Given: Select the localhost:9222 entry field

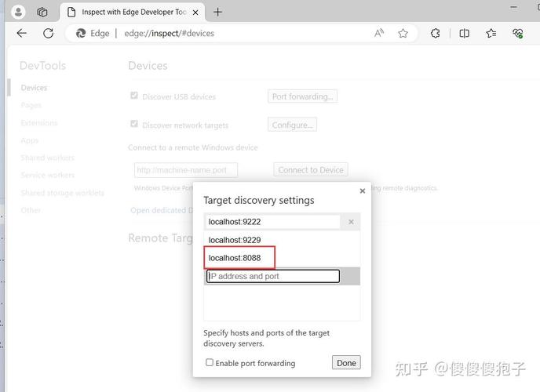Looking at the screenshot, I should pos(272,222).
